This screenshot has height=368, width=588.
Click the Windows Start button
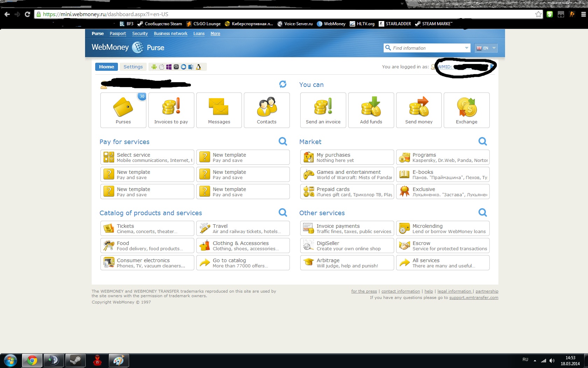pyautogui.click(x=10, y=360)
